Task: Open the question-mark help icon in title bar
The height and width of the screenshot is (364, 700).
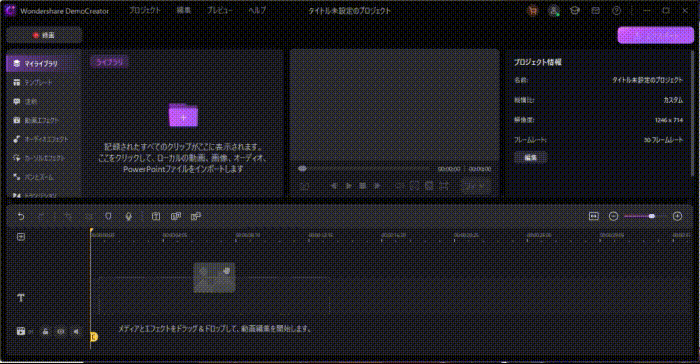Action: 617,10
